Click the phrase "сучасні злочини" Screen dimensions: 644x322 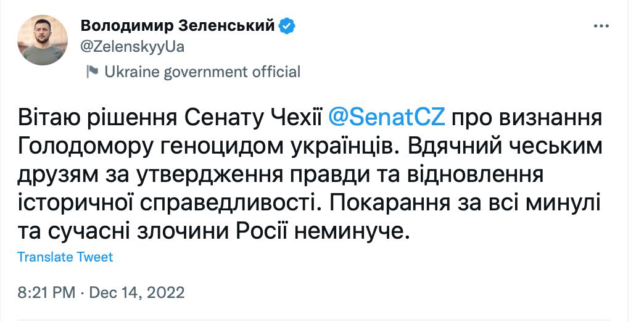pos(142,233)
